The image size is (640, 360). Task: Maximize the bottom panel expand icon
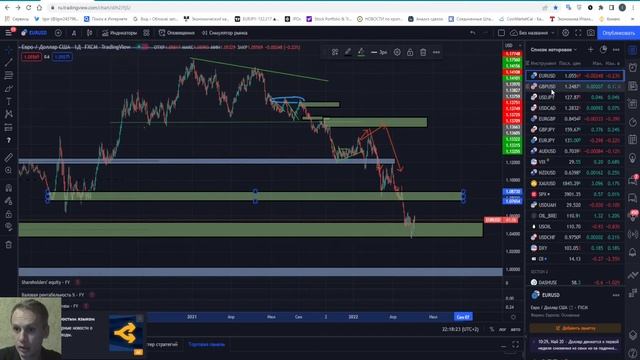516,345
